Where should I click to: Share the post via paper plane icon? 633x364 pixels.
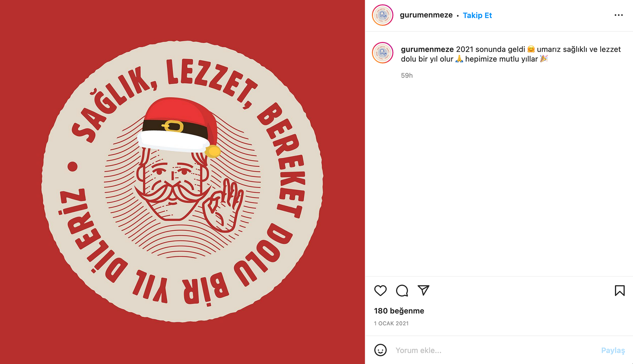[x=424, y=290]
